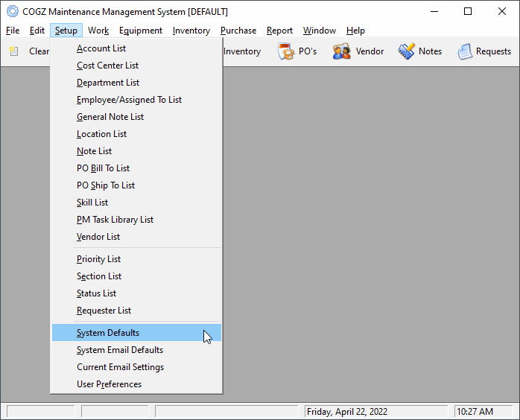Choose System Email Defaults
Image resolution: width=520 pixels, height=420 pixels.
coord(136,350)
